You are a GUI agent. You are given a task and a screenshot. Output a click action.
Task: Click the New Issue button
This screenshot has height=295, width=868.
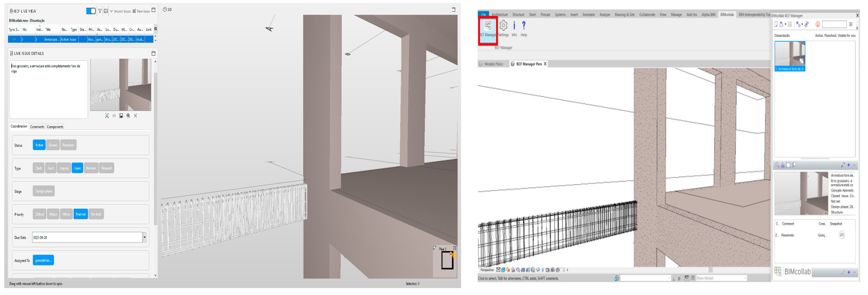tap(141, 11)
